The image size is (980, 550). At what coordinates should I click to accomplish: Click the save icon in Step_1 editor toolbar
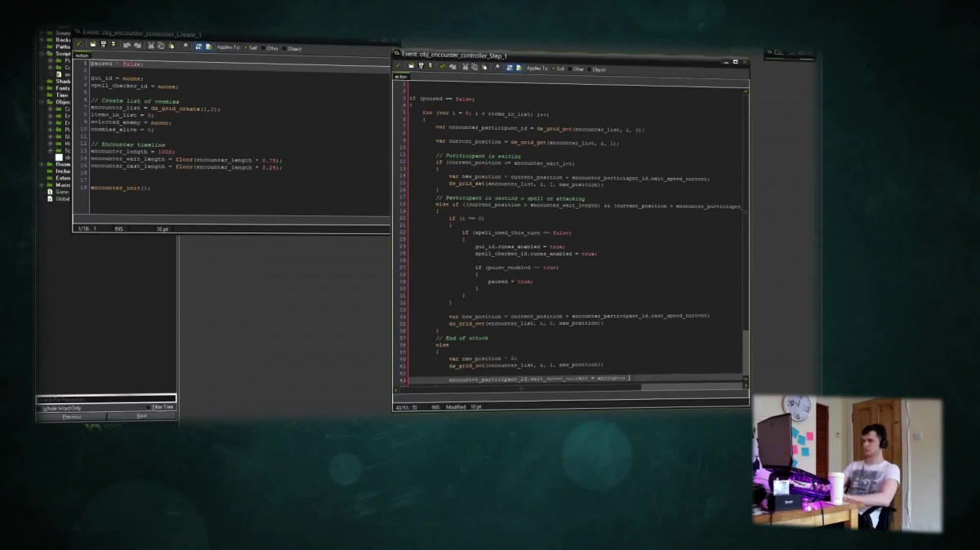(421, 66)
